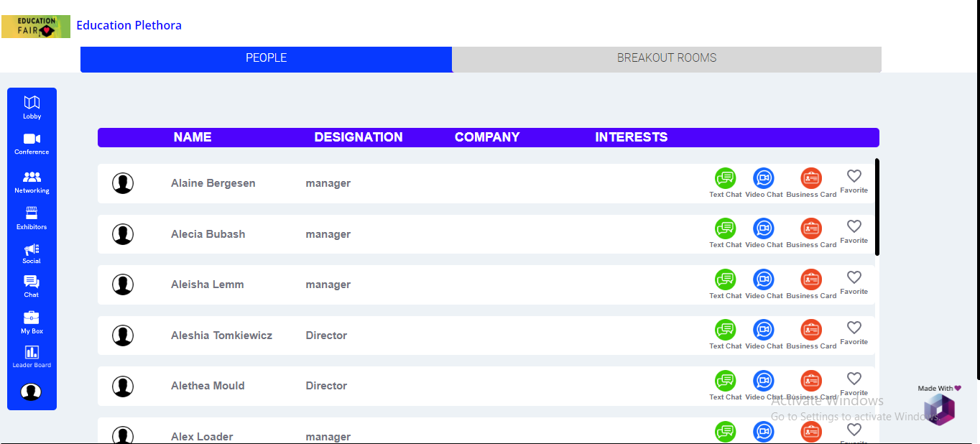Request Business Card from Aleisha Lemm
Image resolution: width=980 pixels, height=444 pixels.
coord(811,279)
